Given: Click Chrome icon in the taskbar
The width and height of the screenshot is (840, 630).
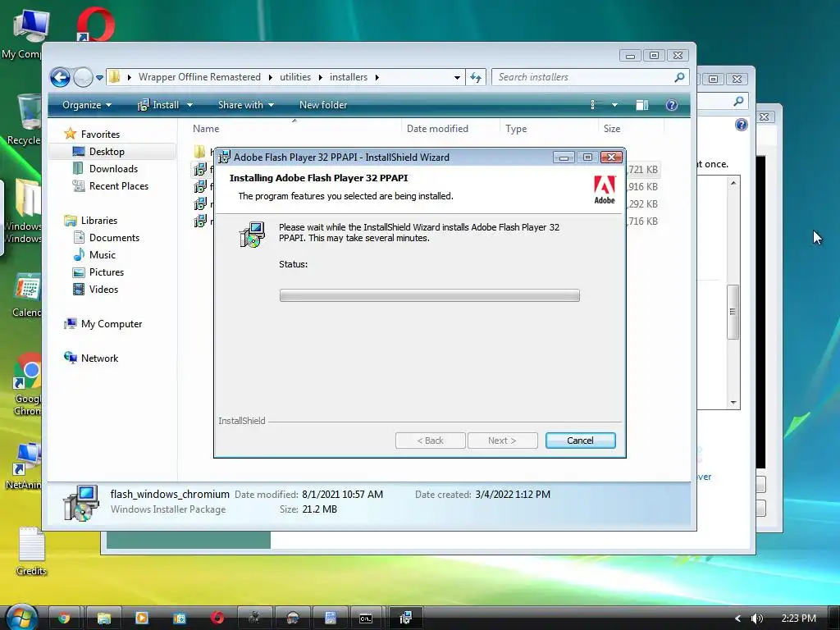Looking at the screenshot, I should point(64,619).
